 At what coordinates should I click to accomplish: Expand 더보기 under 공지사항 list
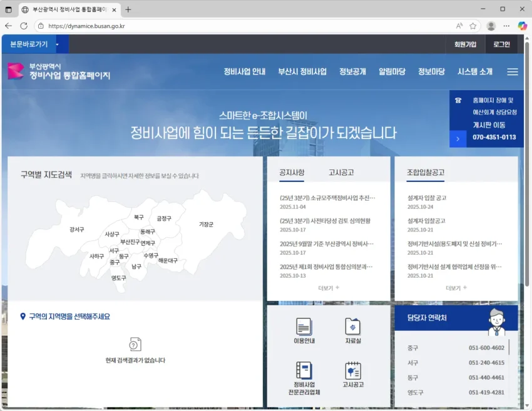[328, 288]
